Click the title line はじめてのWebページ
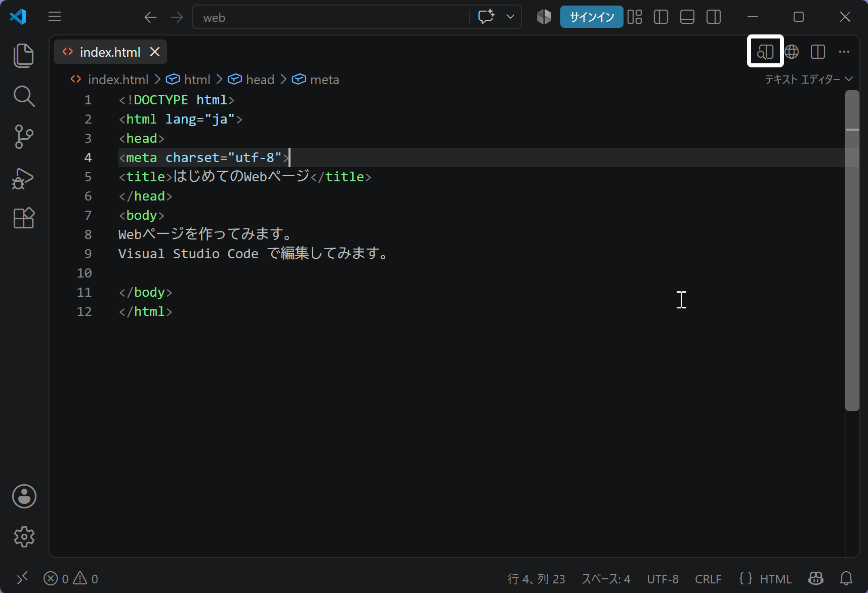Screen dimensions: 868x593 (245, 177)
